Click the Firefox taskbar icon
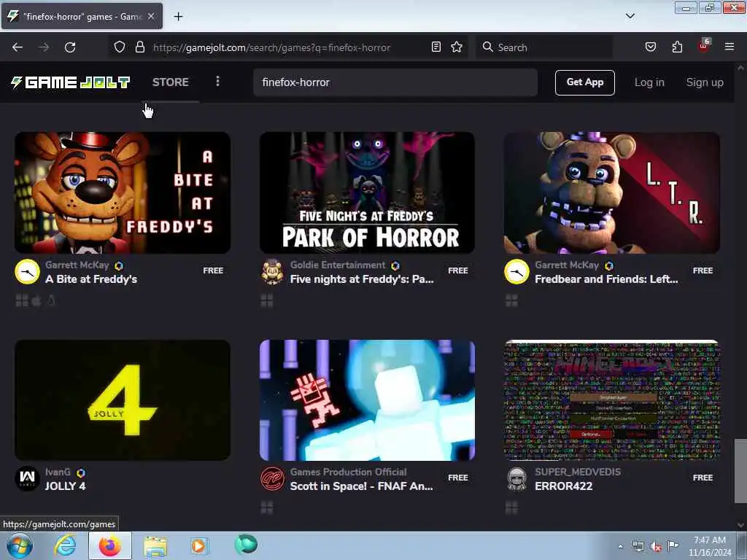Image resolution: width=747 pixels, height=560 pixels. click(x=110, y=546)
